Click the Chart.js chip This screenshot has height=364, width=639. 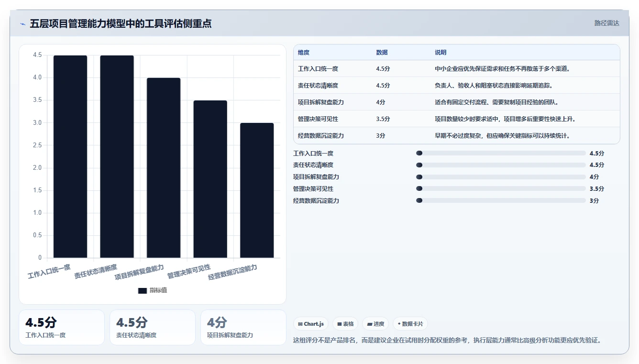311,324
